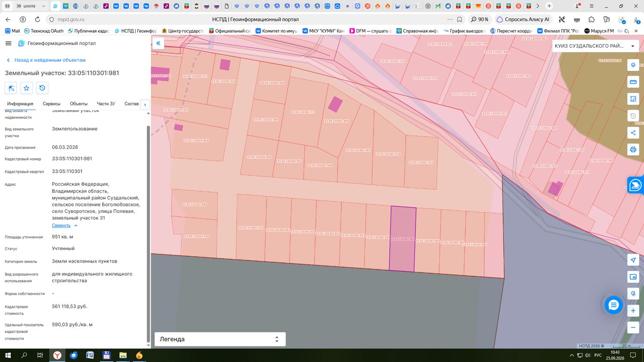Share the current map view
The height and width of the screenshot is (362, 644).
pos(633,133)
